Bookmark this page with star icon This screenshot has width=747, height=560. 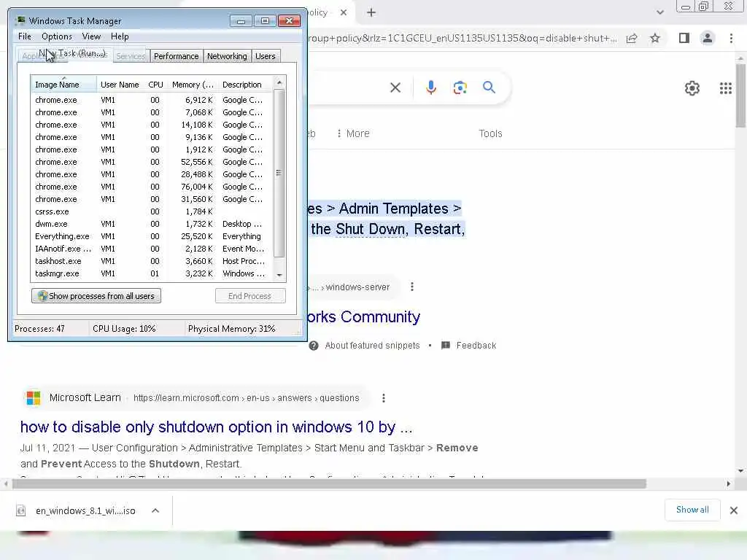655,38
